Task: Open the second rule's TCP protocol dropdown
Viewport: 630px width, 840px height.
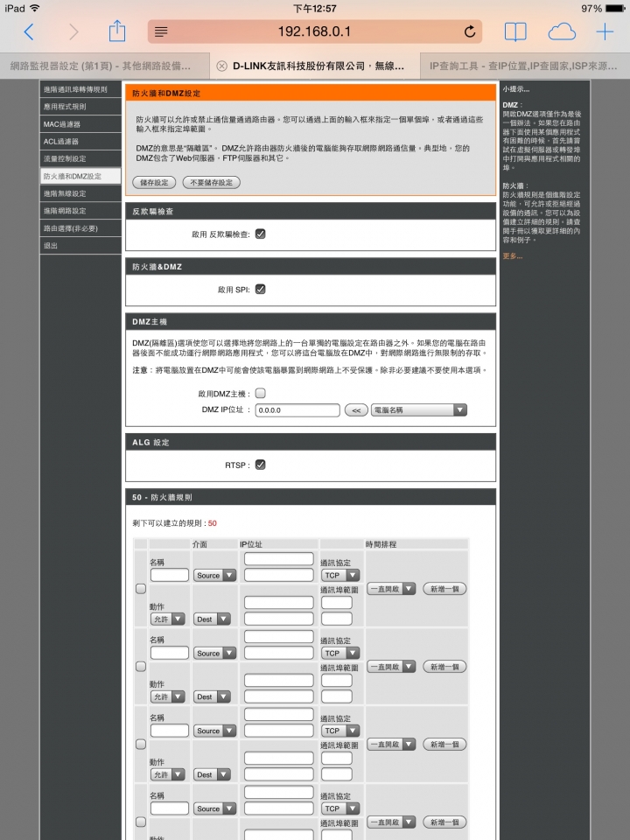Action: pos(340,653)
